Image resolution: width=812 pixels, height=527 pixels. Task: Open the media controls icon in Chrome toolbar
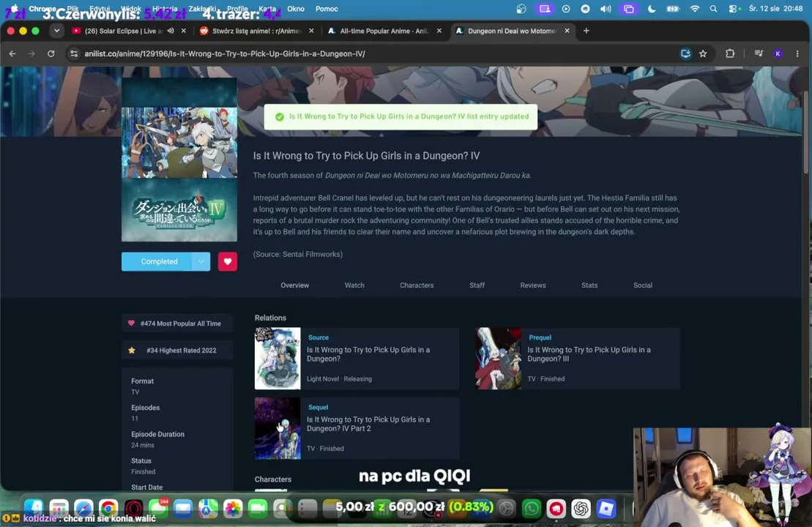tap(759, 53)
